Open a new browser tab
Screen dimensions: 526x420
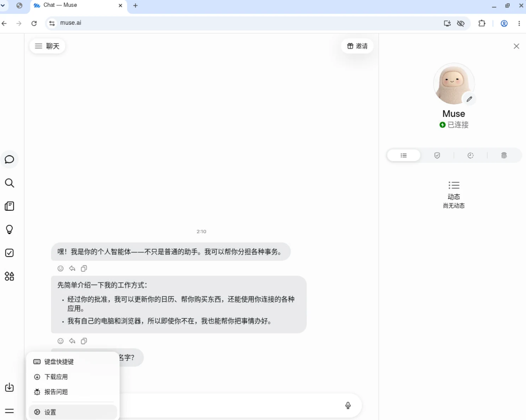135,6
